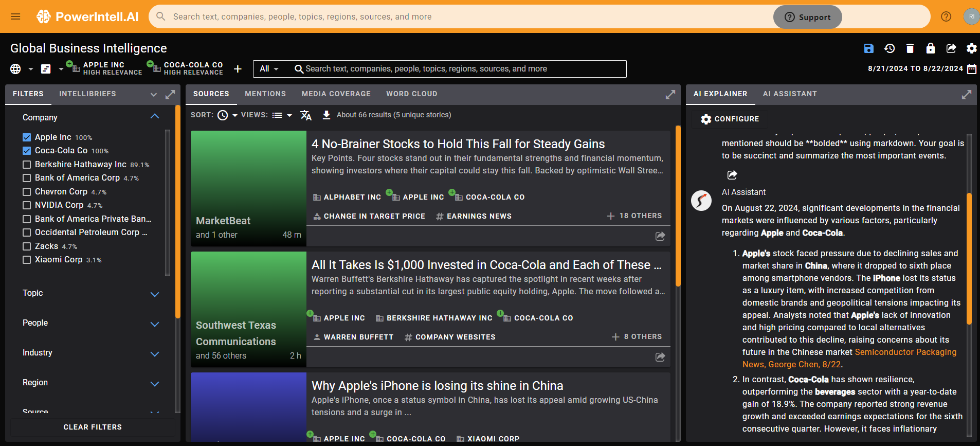The height and width of the screenshot is (446, 980).
Task: Open the Semiconductor Packaging News citation link
Action: pyautogui.click(x=849, y=359)
